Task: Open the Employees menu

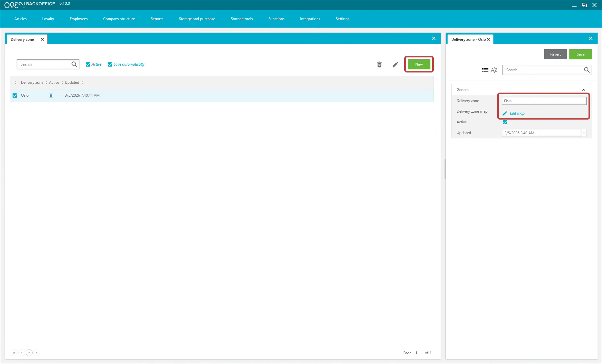Action: pyautogui.click(x=78, y=19)
